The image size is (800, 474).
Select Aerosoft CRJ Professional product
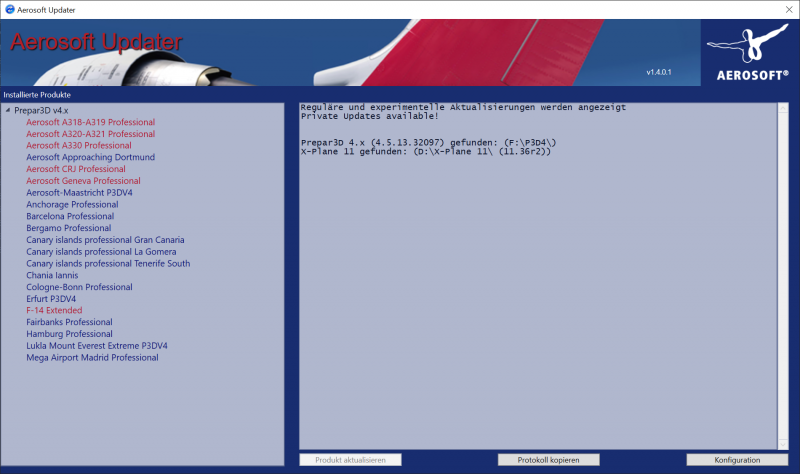click(76, 169)
